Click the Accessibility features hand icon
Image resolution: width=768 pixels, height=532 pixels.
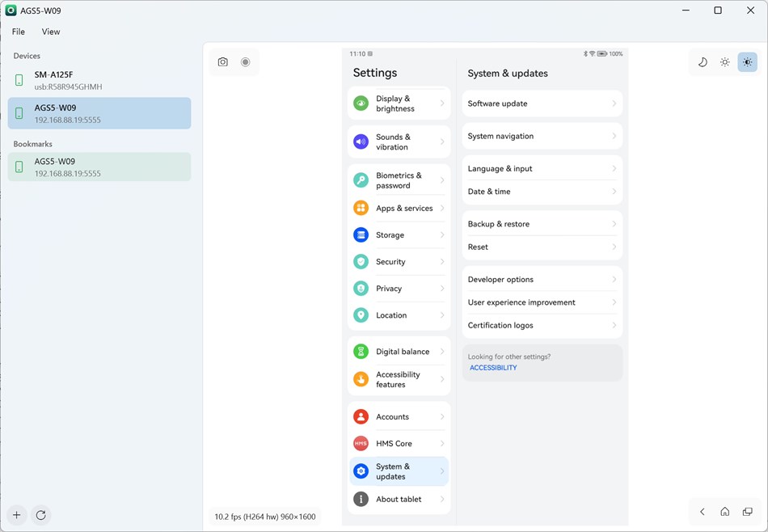click(361, 379)
